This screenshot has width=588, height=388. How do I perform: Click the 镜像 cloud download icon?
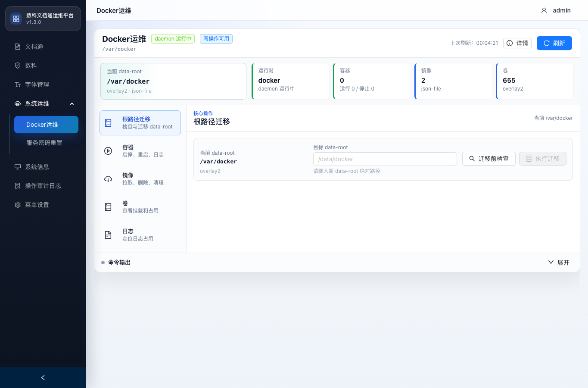pos(108,179)
